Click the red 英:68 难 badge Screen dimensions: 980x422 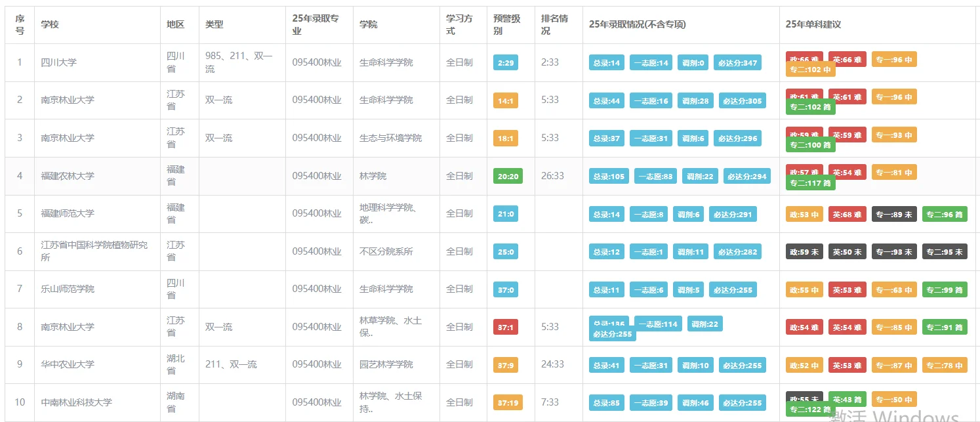click(847, 215)
